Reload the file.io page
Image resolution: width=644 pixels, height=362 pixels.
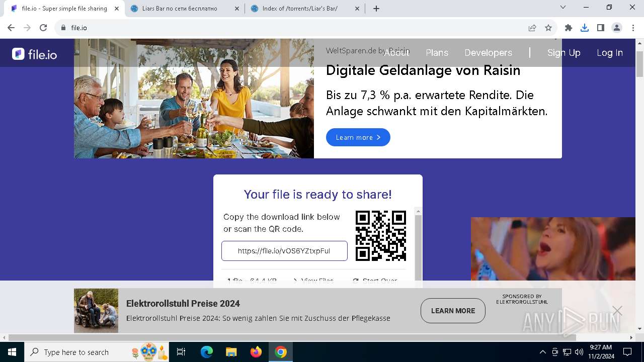click(x=43, y=28)
